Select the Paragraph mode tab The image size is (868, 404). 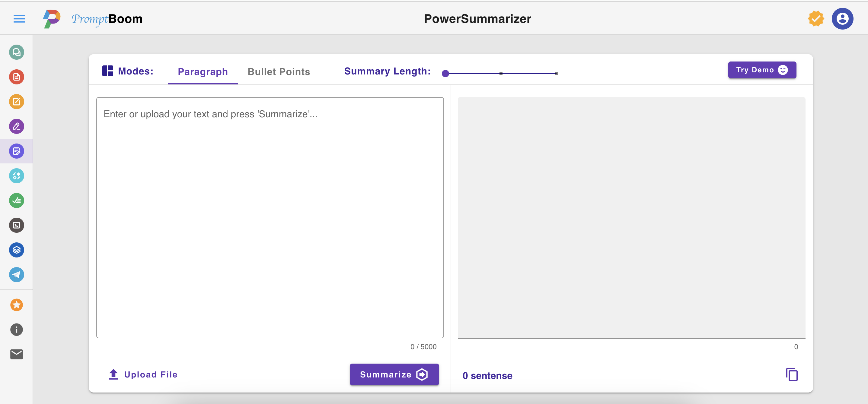203,72
